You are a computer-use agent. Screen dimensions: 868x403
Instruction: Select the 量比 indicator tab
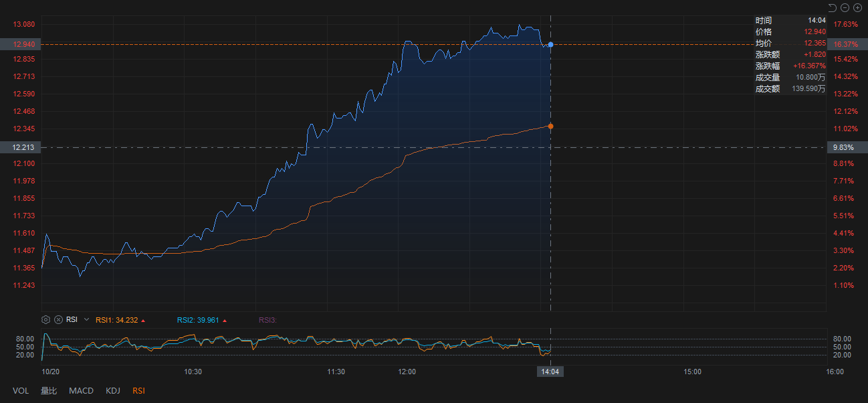point(49,390)
